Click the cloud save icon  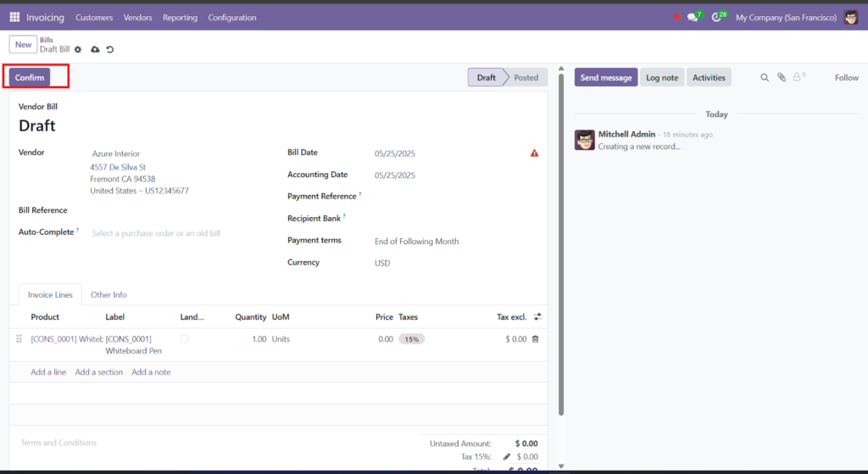point(95,49)
